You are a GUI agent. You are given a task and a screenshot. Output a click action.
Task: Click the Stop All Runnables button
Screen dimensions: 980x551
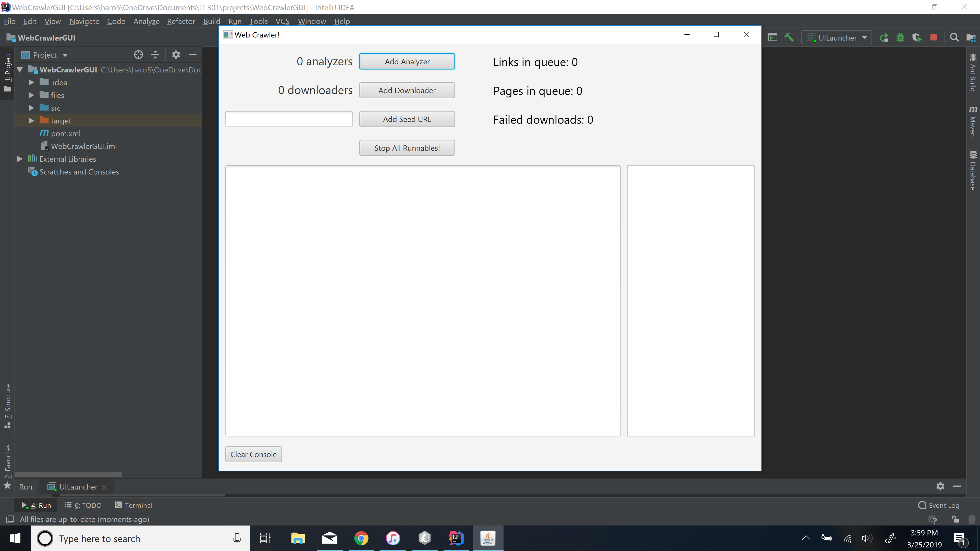tap(407, 147)
